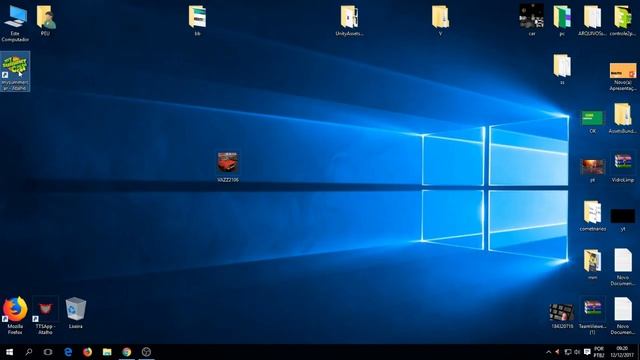Launch Firefox from the taskbar
Viewport: 640px width, 360px height.
(x=87, y=352)
